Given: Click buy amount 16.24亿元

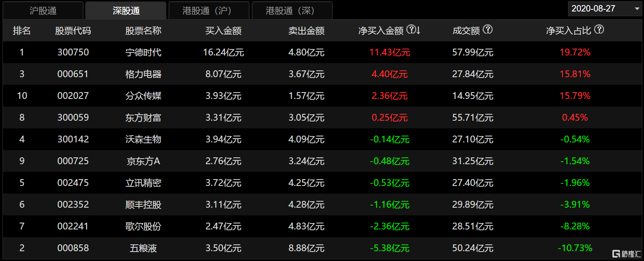Looking at the screenshot, I should coord(224,52).
